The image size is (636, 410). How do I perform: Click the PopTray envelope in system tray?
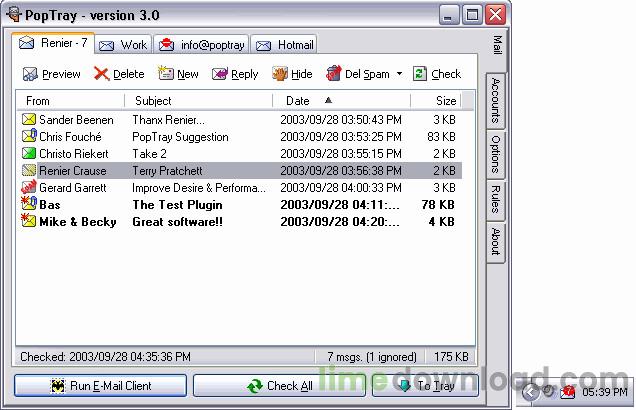click(x=568, y=392)
